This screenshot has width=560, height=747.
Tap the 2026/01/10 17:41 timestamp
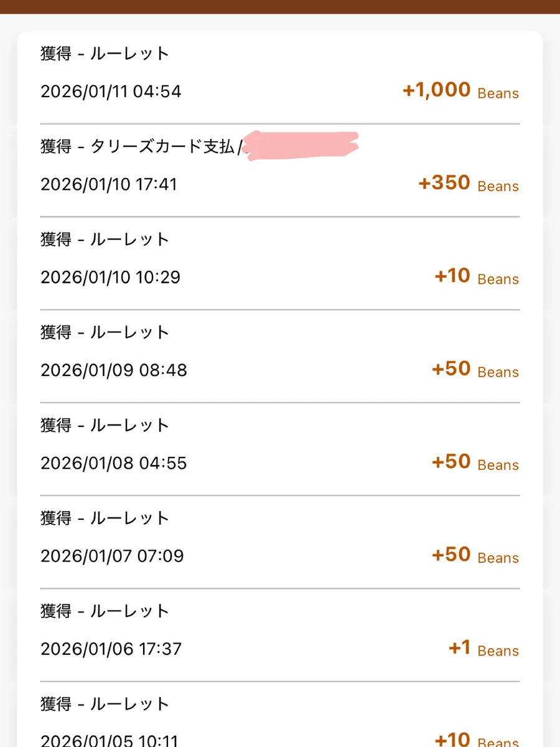click(109, 184)
